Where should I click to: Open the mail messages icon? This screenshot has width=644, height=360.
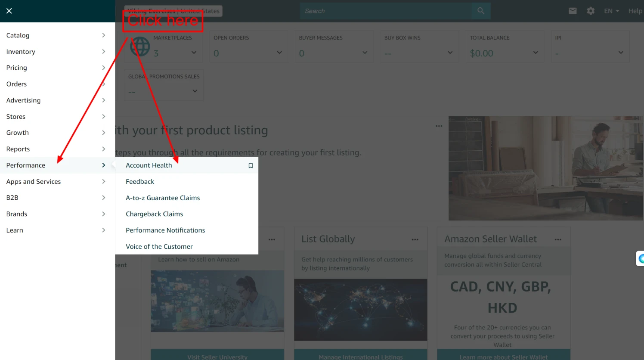573,11
